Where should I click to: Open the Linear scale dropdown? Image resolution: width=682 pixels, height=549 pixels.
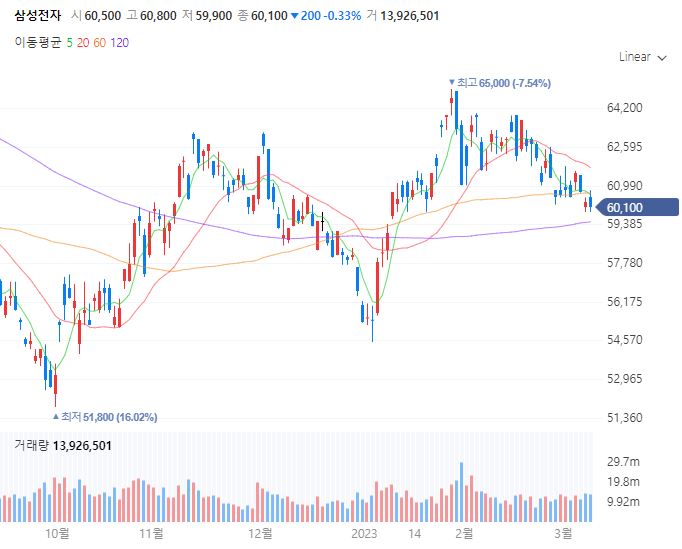point(642,57)
